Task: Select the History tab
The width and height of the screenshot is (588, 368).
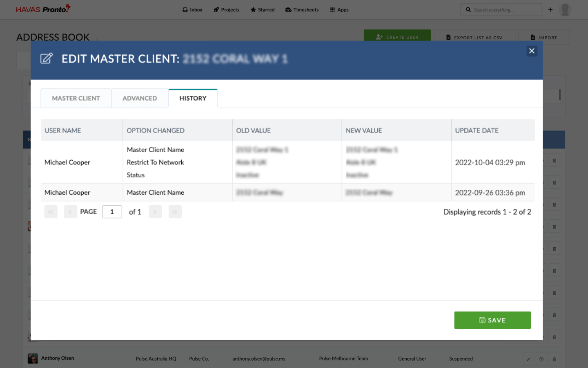Action: point(193,99)
